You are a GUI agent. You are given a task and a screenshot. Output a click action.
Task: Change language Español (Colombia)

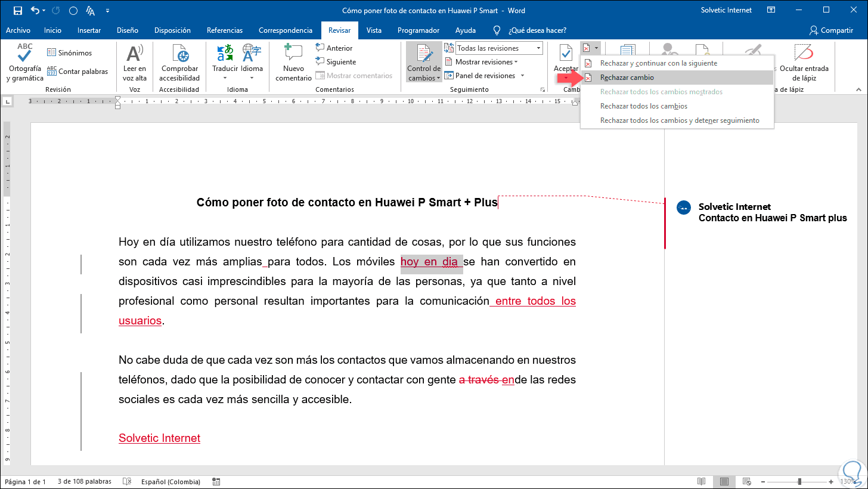click(x=170, y=482)
